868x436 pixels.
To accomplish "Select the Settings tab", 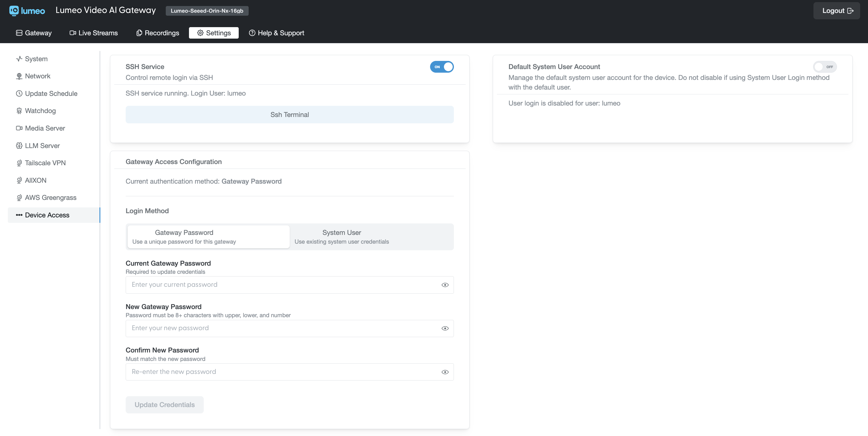I will coord(214,33).
